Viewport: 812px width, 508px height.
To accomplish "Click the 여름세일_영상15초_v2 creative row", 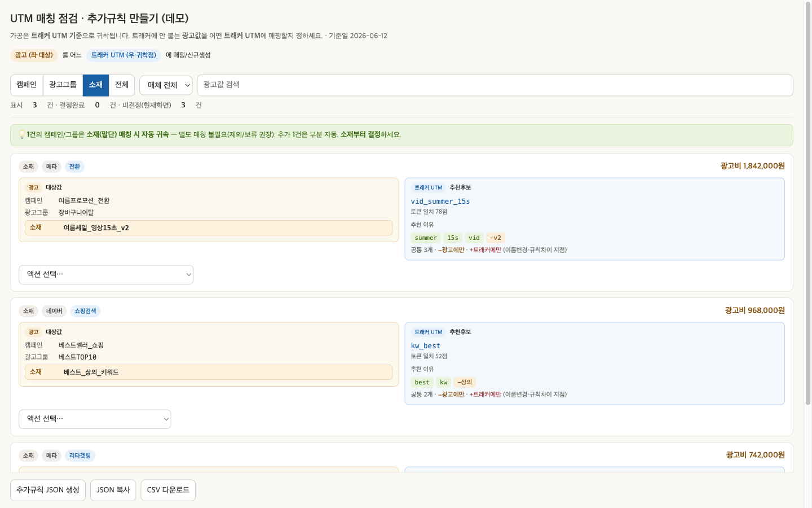I will [x=209, y=228].
